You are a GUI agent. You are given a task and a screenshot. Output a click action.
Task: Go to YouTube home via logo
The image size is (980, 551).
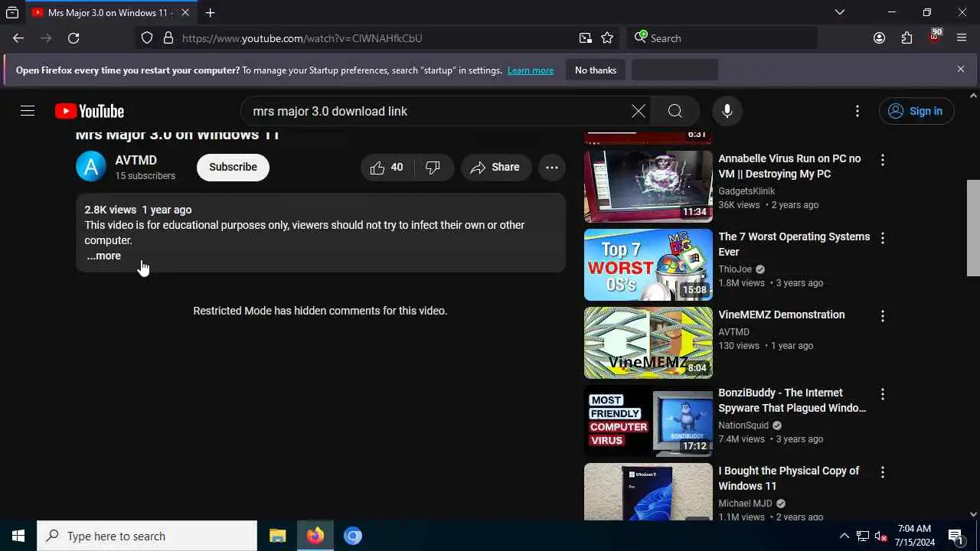[90, 111]
